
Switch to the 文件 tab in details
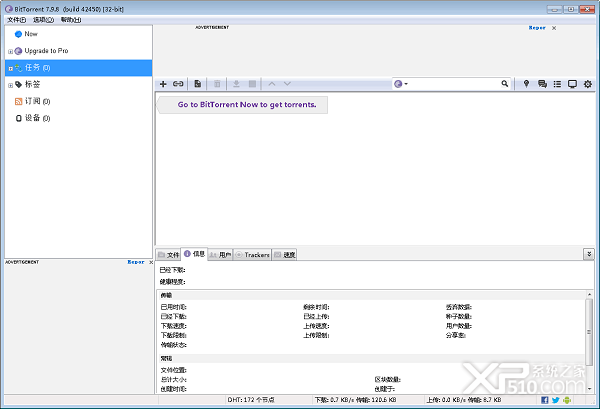tap(168, 255)
